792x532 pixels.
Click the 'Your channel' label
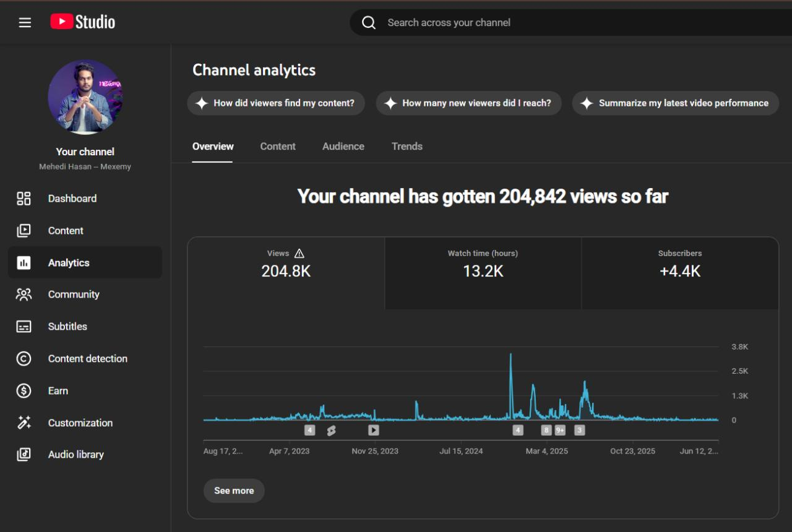pos(85,152)
